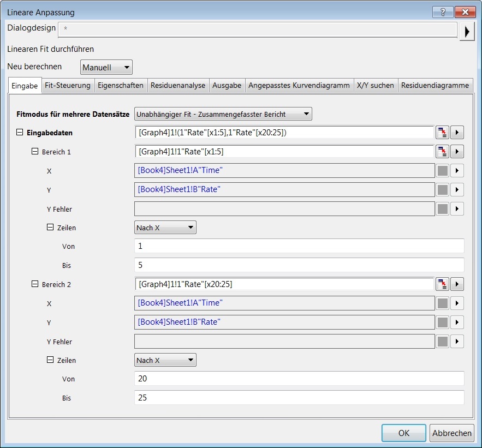Image resolution: width=482 pixels, height=448 pixels.
Task: Go to the Residuenanalyse tab
Action: click(178, 86)
